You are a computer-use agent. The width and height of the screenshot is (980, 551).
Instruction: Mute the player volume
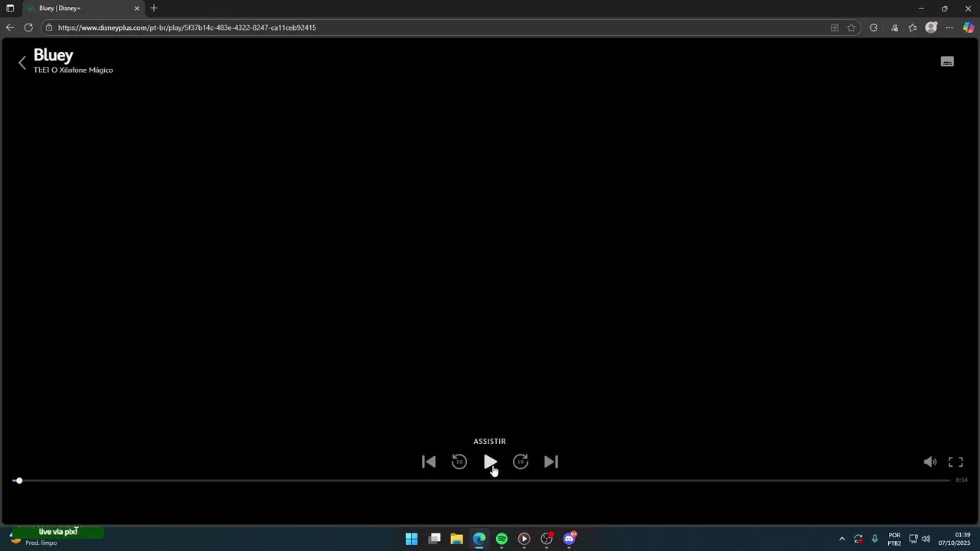930,461
